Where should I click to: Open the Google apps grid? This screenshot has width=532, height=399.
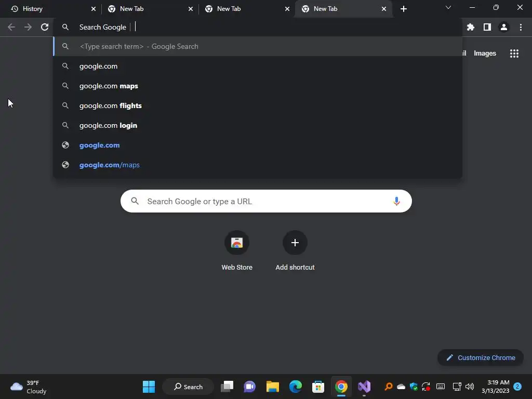[514, 54]
